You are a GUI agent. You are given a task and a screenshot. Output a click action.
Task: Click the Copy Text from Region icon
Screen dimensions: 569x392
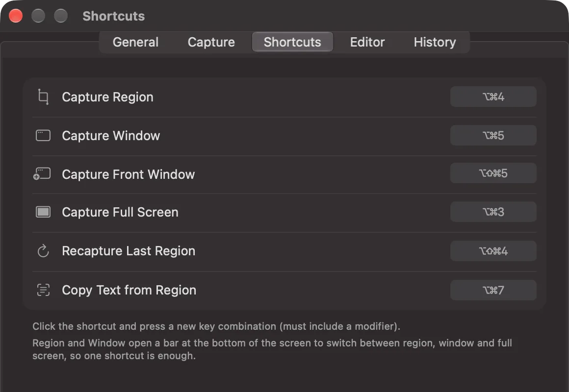click(x=43, y=290)
